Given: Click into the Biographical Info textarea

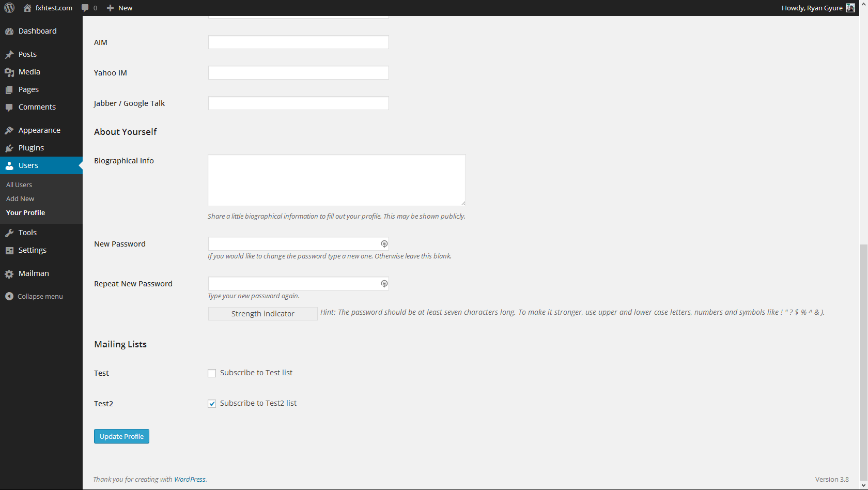Looking at the screenshot, I should tap(337, 180).
